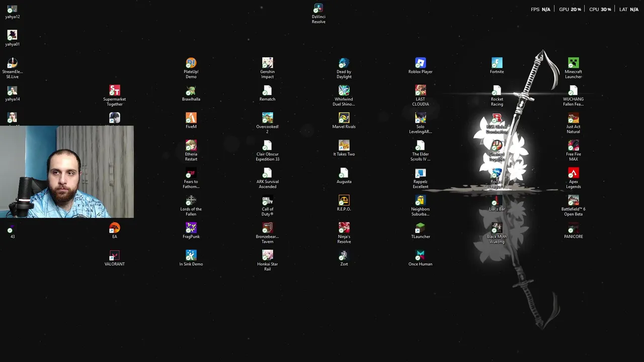Image resolution: width=644 pixels, height=362 pixels.
Task: Select Lords of the Fallen icon
Action: (x=191, y=206)
